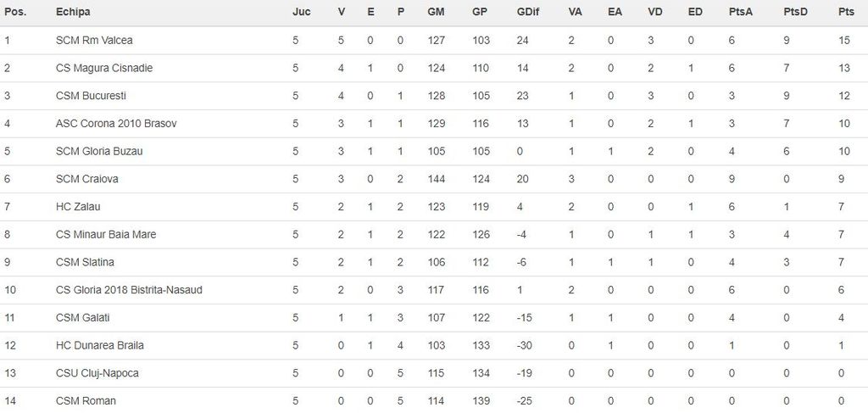868x413 pixels.
Task: Open HC Zalau team row
Action: 78,207
